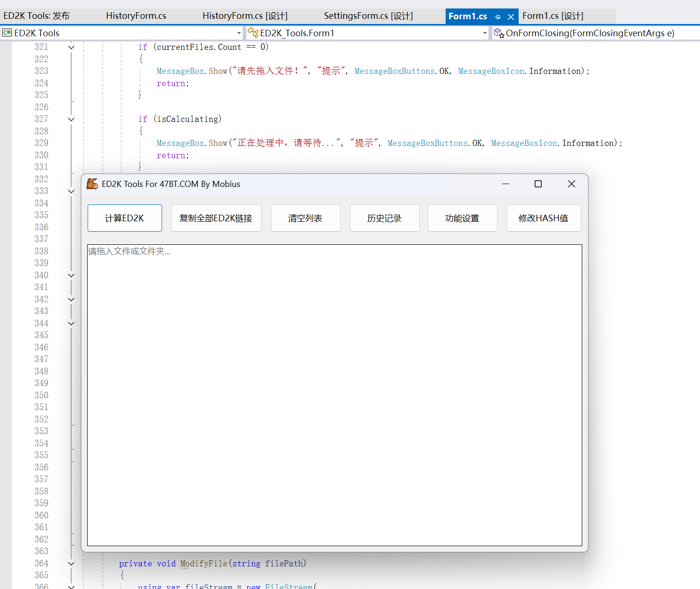
Task: Switch to SettingsForm.cs [设计] tab
Action: click(368, 16)
